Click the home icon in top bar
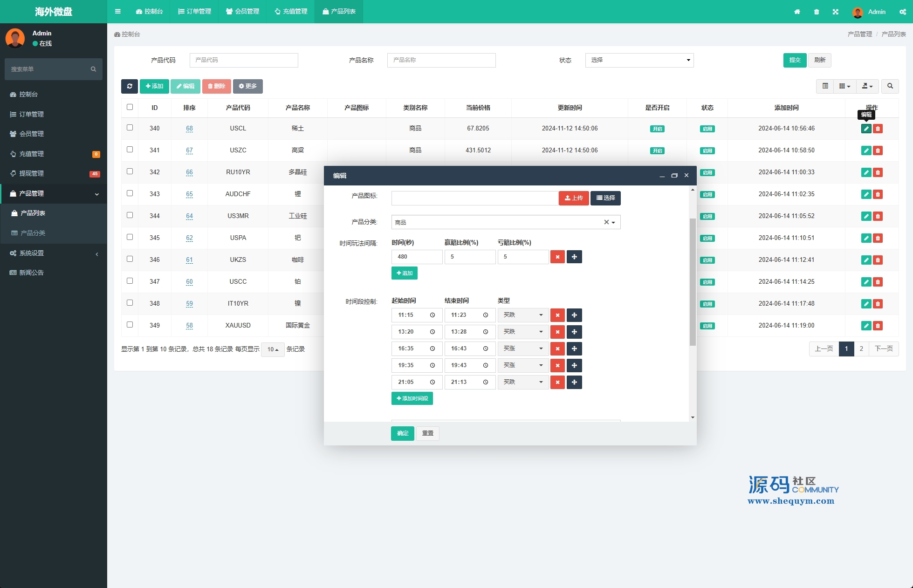Image resolution: width=913 pixels, height=588 pixels. click(797, 12)
